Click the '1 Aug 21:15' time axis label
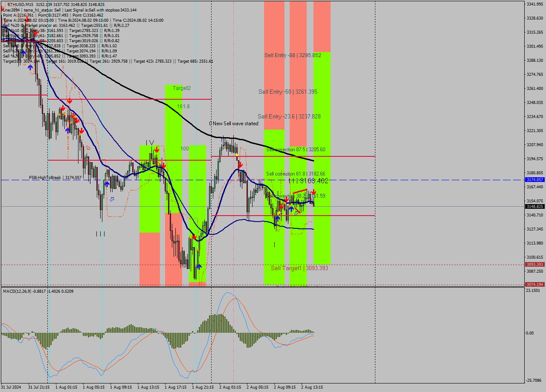Image resolution: width=546 pixels, height=392 pixels. (203, 387)
